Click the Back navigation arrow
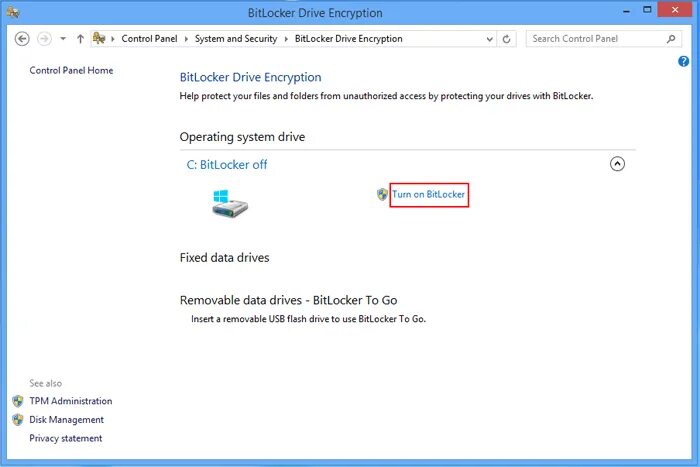This screenshot has width=700, height=467. (22, 39)
